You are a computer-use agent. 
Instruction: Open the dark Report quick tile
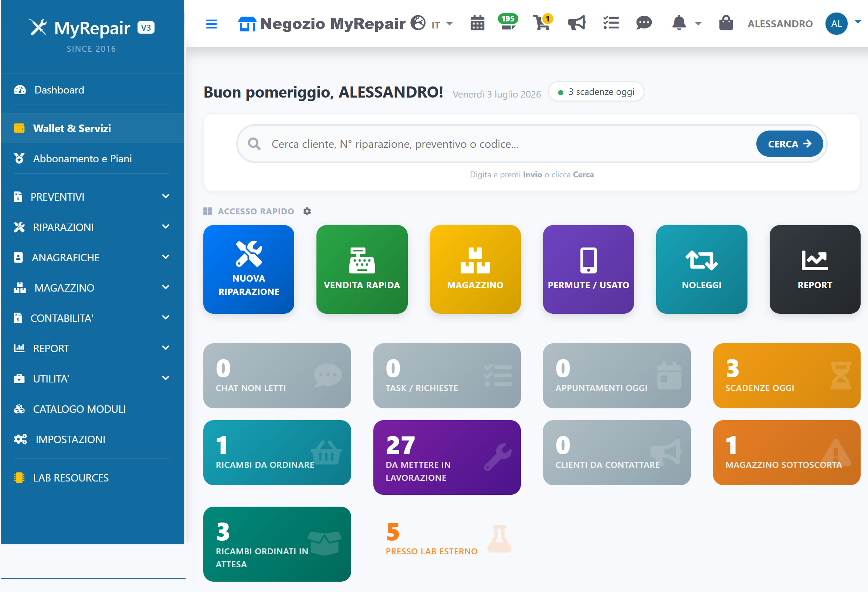tap(815, 269)
